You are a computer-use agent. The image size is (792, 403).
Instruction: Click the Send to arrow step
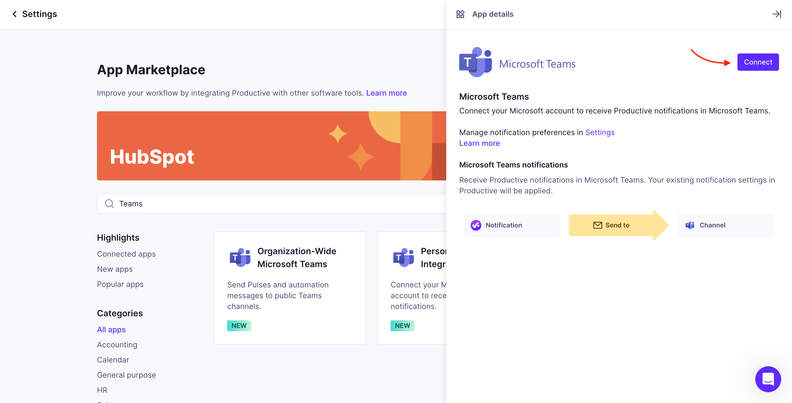(619, 225)
